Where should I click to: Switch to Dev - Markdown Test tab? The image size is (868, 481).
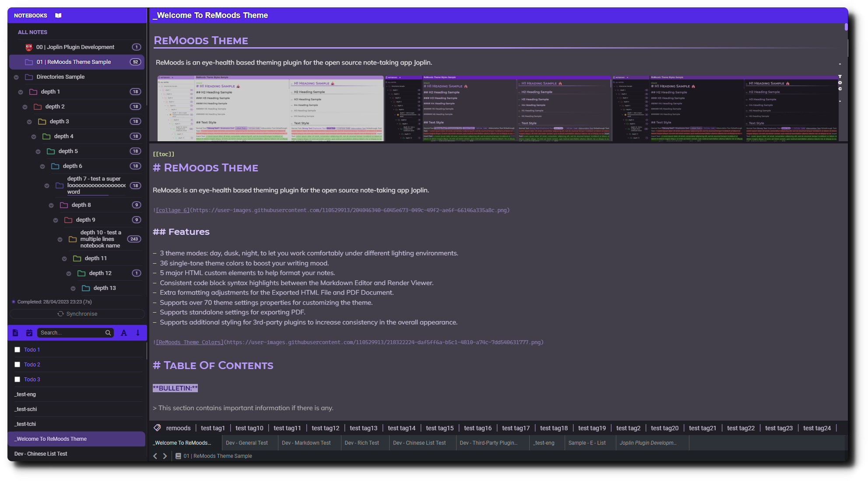click(306, 443)
